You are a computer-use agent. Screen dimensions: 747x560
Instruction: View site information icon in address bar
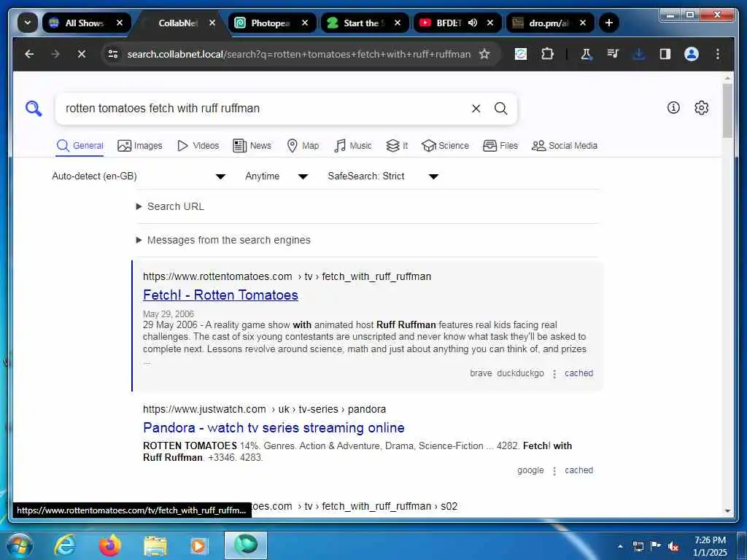[113, 54]
